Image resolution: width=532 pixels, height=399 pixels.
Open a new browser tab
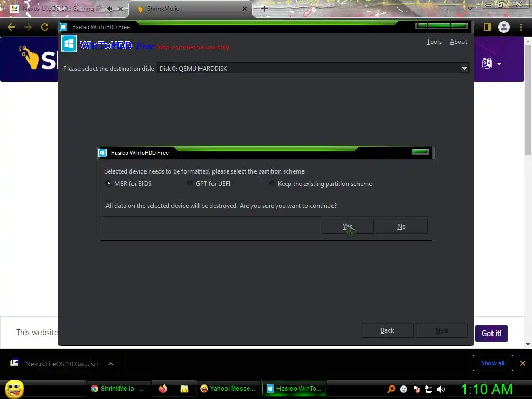click(264, 9)
